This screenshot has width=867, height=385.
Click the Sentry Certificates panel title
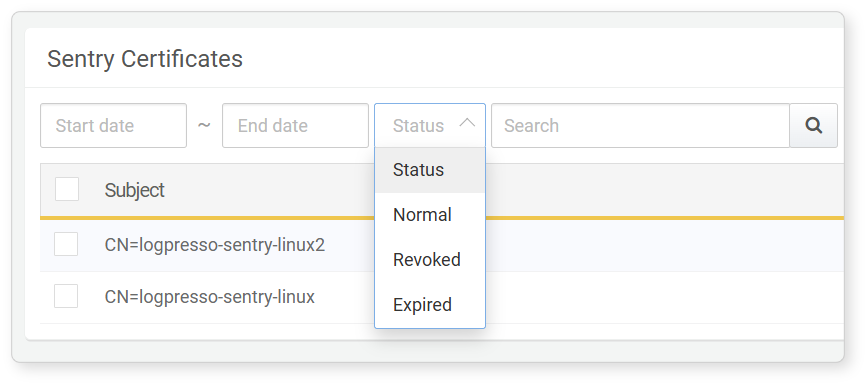145,59
